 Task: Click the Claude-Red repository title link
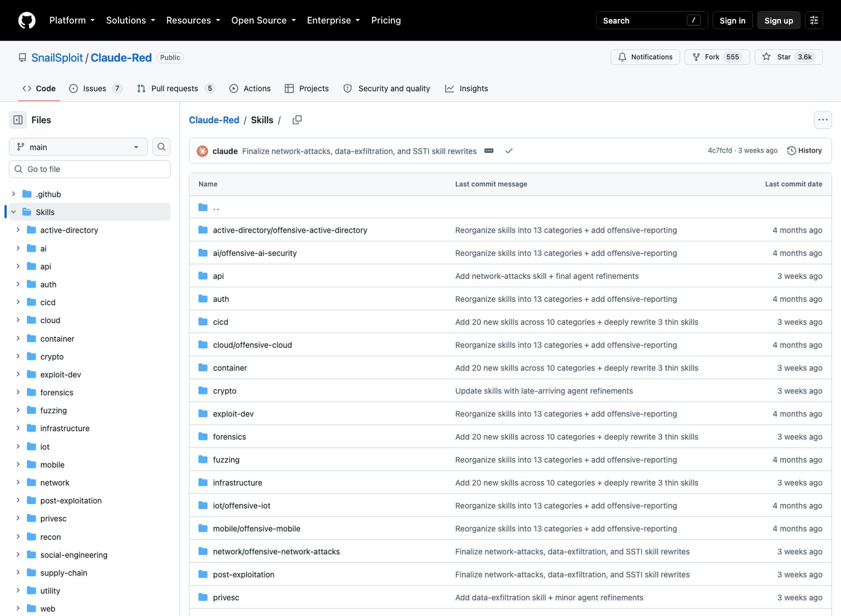coord(121,58)
